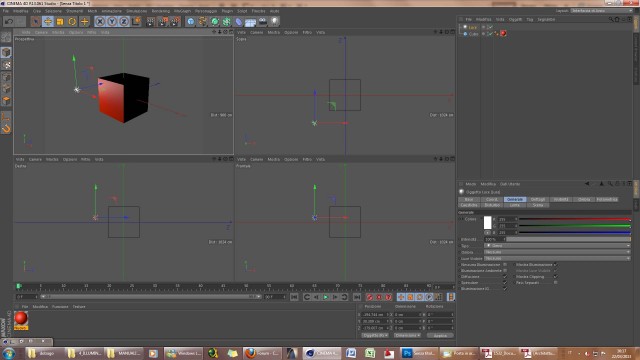Open the Disturbo tab
This screenshot has width=640, height=360.
click(492, 205)
